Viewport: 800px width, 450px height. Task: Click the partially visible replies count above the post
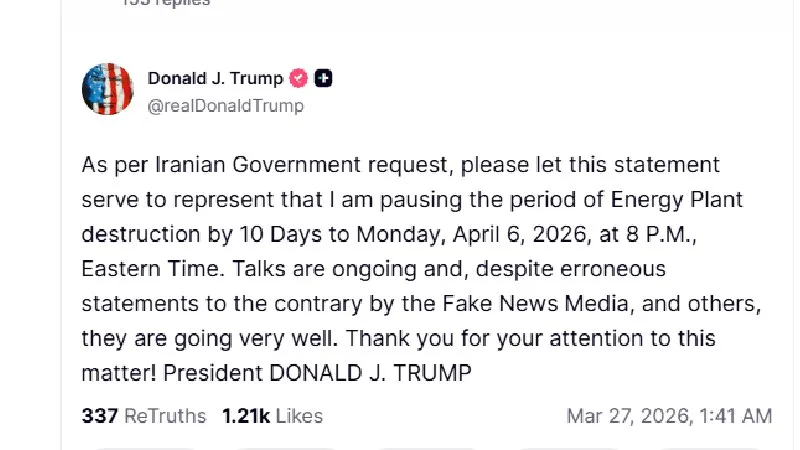(165, 3)
